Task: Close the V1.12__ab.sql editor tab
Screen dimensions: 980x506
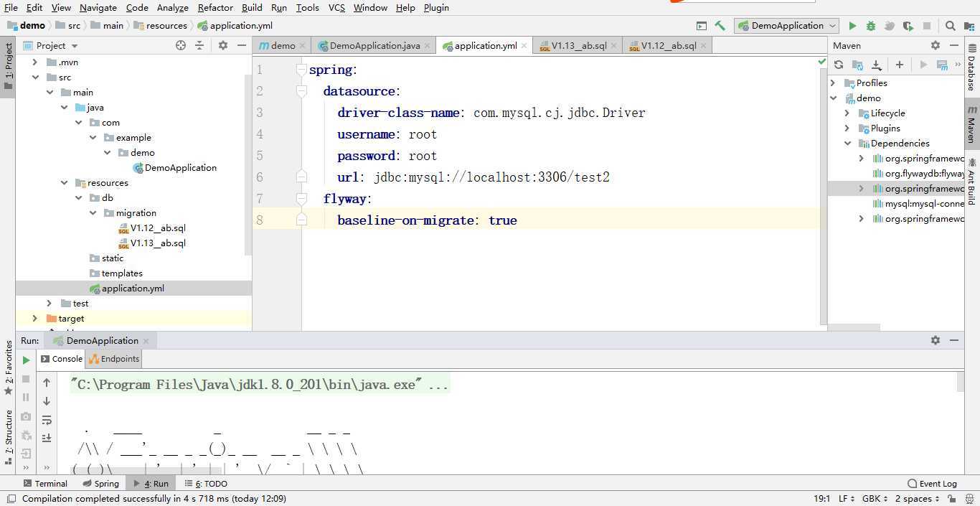Action: point(704,45)
